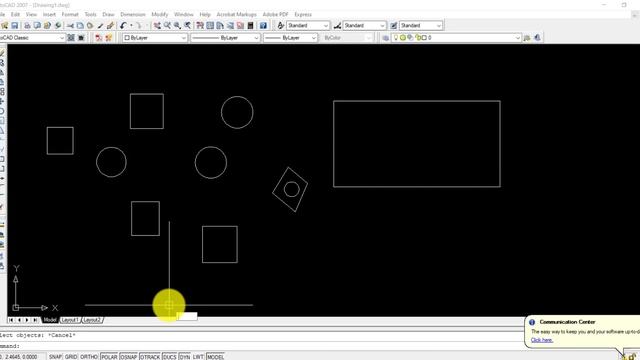Screen dimensions: 640x360
Task: Toggle DYN dynamic input in status bar
Action: pos(184,357)
